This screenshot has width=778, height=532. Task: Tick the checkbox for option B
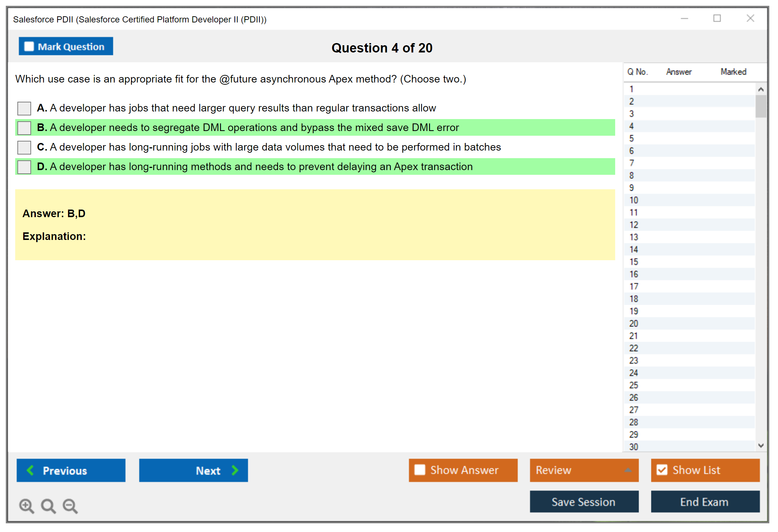(x=24, y=128)
